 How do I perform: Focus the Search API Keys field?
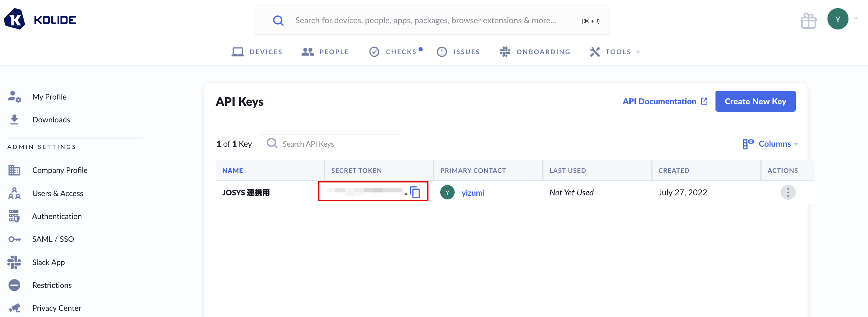pos(335,144)
